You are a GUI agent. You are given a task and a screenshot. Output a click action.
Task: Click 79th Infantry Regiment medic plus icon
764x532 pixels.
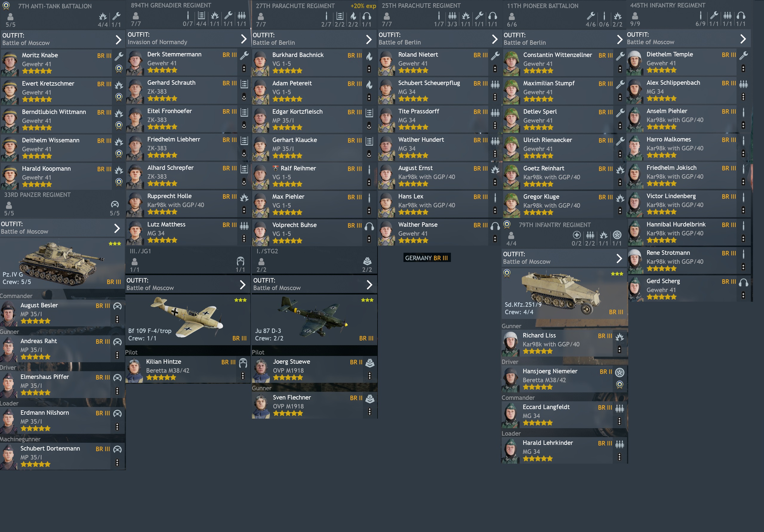tap(577, 235)
